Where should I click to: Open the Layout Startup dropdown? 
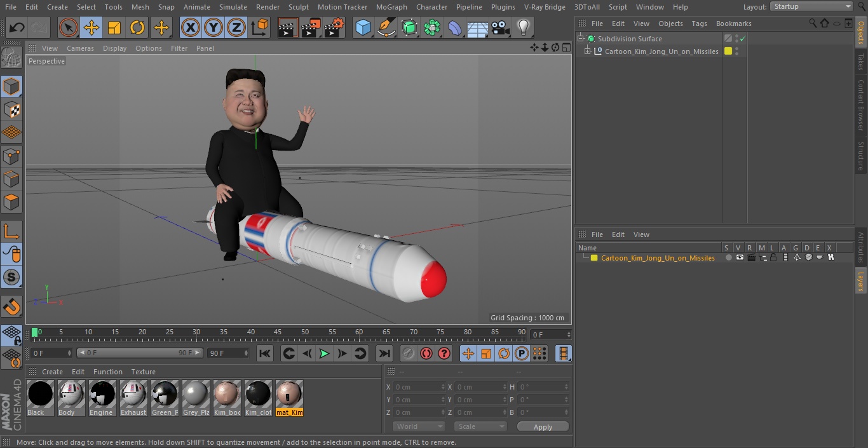811,6
